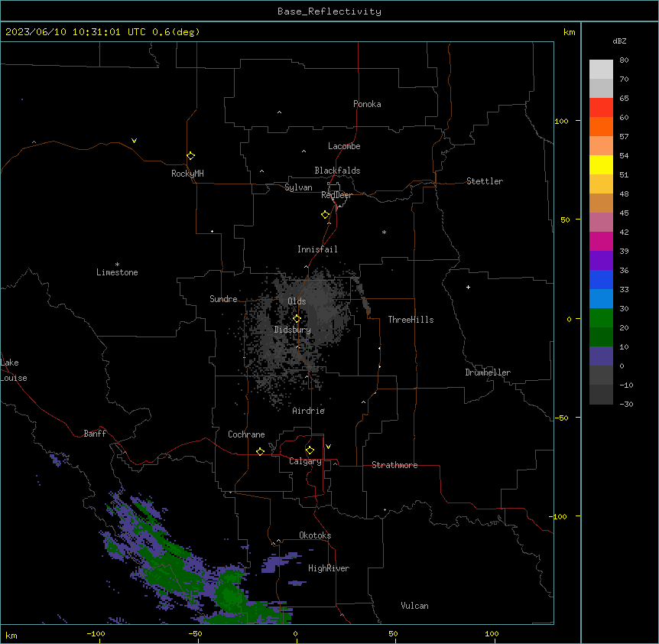This screenshot has width=659, height=644.
Task: Click the HighRiver label
Action: coord(329,568)
